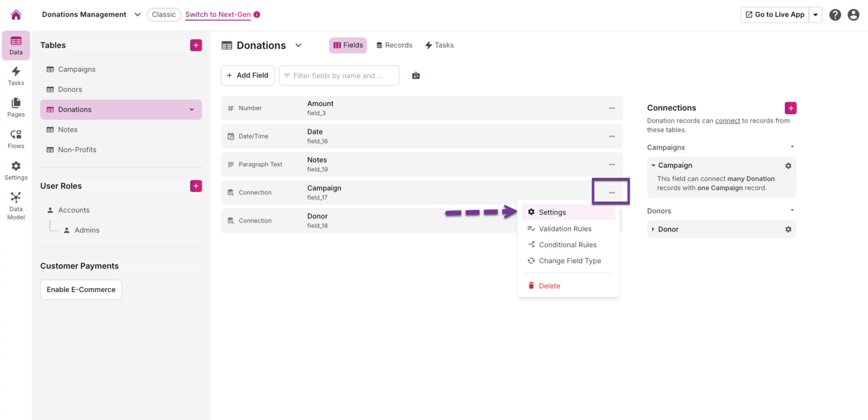Open the ellipsis menu on the Amount field
This screenshot has height=420, width=868.
(x=612, y=108)
